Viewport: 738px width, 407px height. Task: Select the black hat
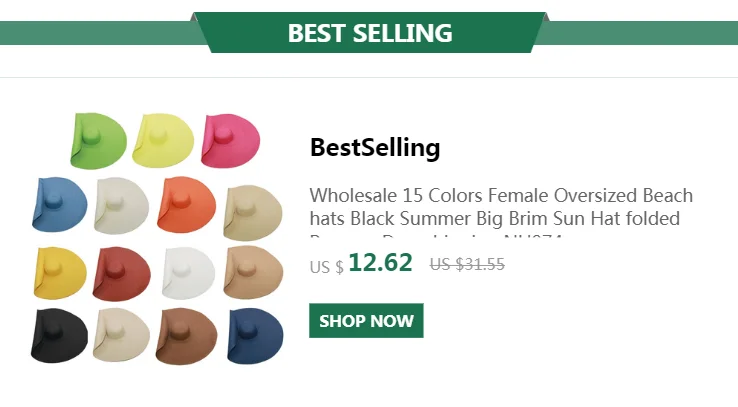click(60, 335)
